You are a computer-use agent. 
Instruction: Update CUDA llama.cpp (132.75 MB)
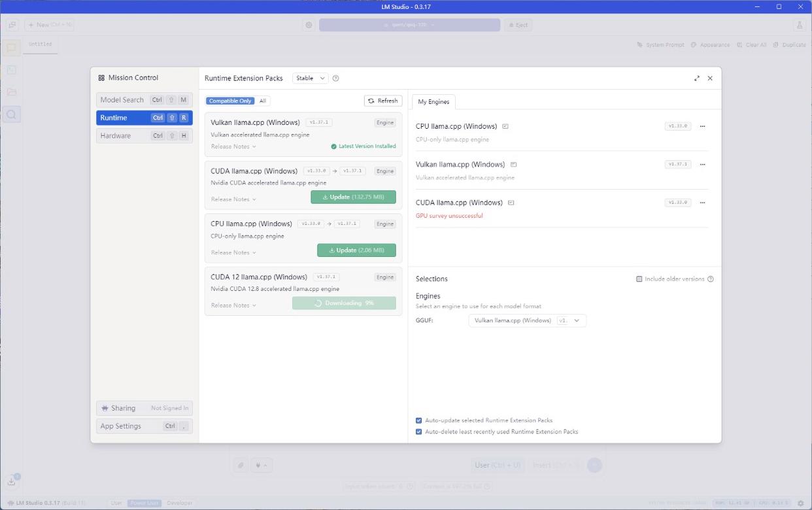(353, 197)
